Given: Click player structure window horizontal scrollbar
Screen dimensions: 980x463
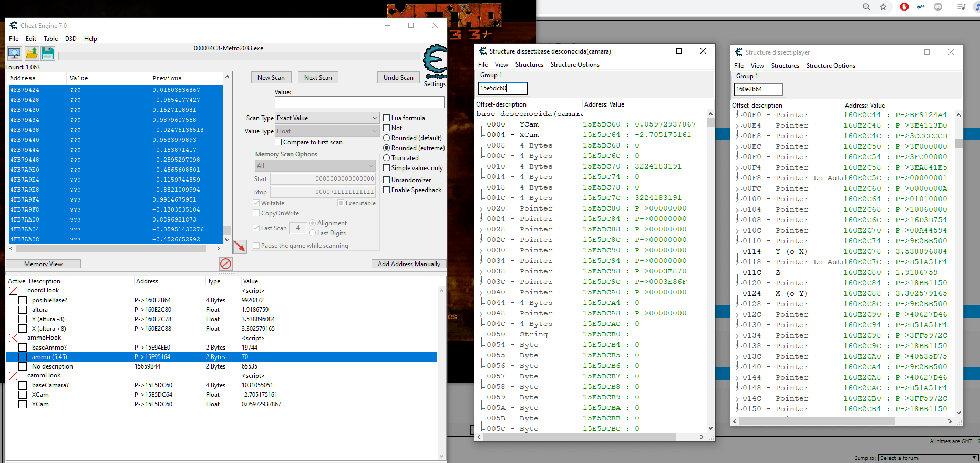Looking at the screenshot, I should pyautogui.click(x=817, y=421).
